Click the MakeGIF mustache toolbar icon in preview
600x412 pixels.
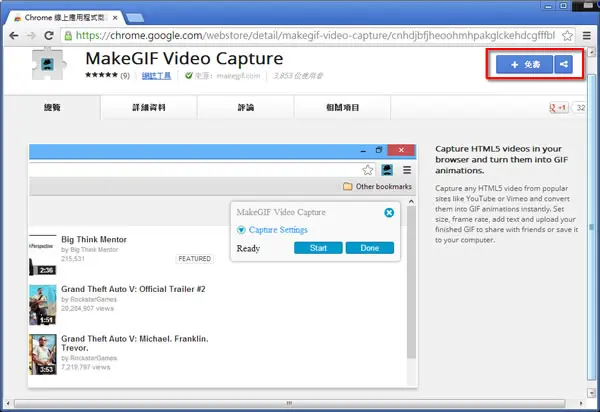click(x=387, y=170)
